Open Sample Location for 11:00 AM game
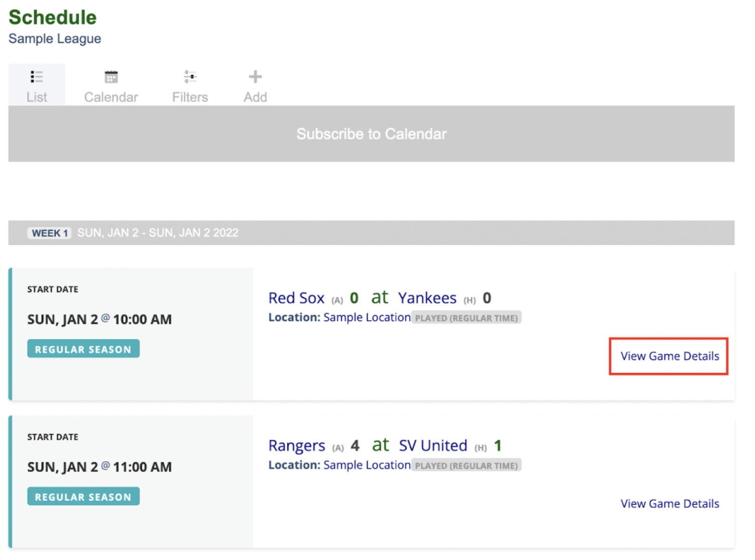This screenshot has width=755, height=560. pyautogui.click(x=367, y=465)
